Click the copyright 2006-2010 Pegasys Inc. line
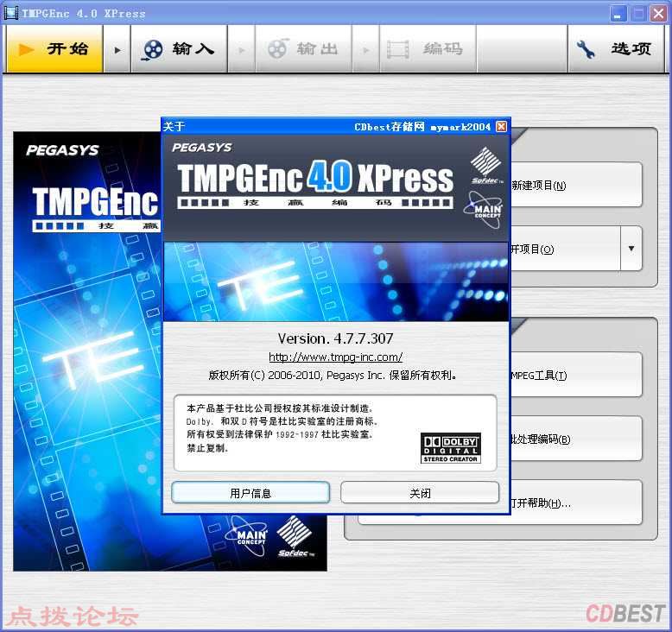 (x=333, y=376)
